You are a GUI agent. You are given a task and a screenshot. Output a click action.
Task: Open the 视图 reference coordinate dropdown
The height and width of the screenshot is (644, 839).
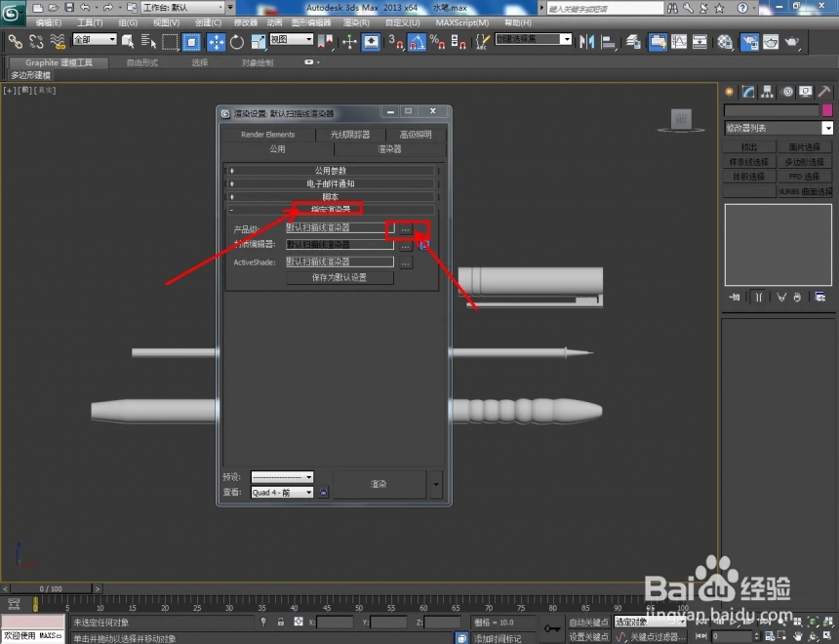point(291,39)
